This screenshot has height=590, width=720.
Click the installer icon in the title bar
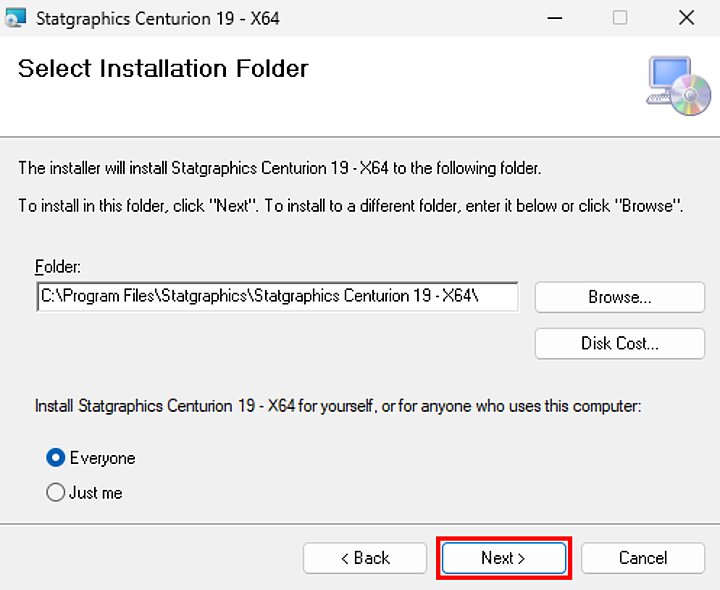click(16, 18)
